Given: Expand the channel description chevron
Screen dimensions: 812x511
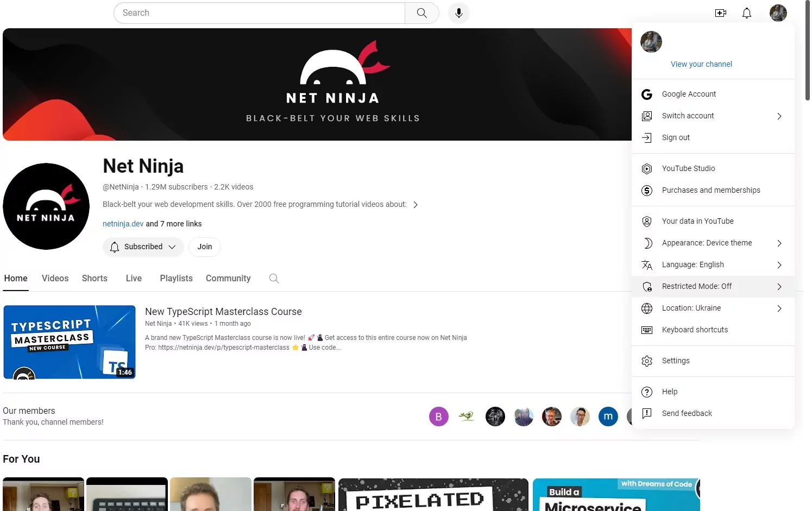Looking at the screenshot, I should [x=416, y=205].
